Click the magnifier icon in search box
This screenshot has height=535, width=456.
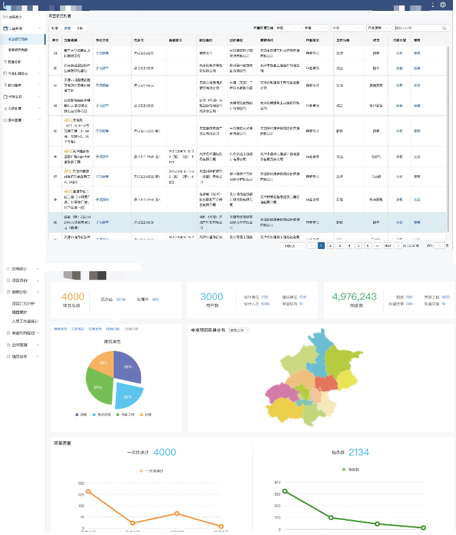pyautogui.click(x=444, y=28)
